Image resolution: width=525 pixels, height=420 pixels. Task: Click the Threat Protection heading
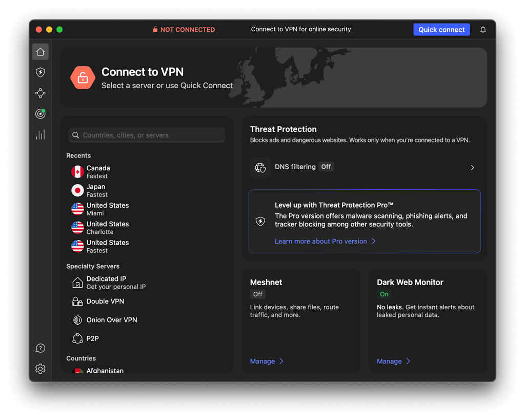pyautogui.click(x=283, y=129)
